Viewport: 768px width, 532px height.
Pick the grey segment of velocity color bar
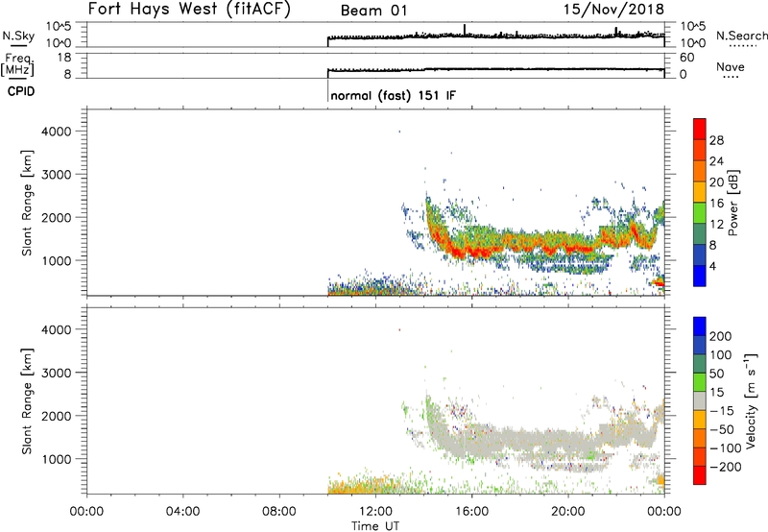(x=700, y=400)
